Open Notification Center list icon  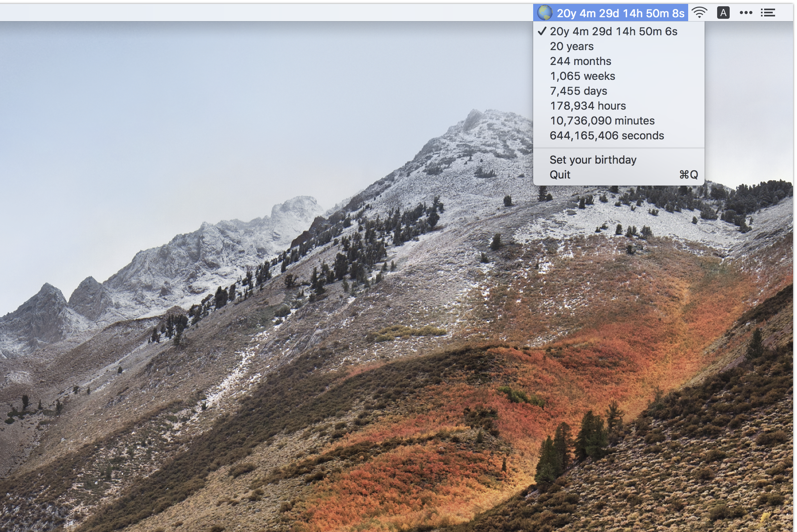click(768, 13)
